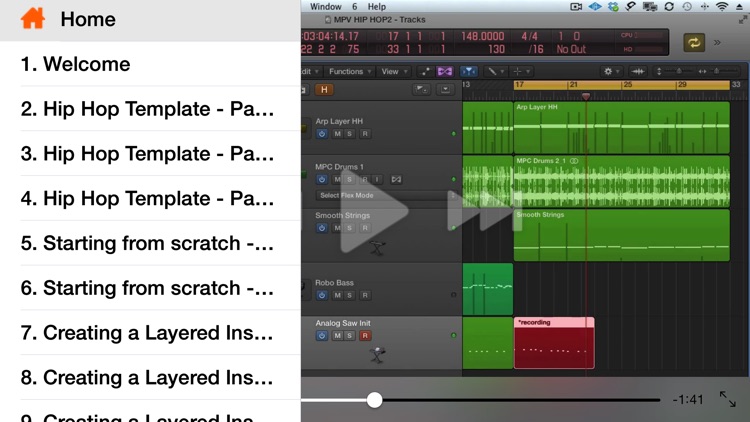Solo the Robo Bass track

tap(349, 295)
